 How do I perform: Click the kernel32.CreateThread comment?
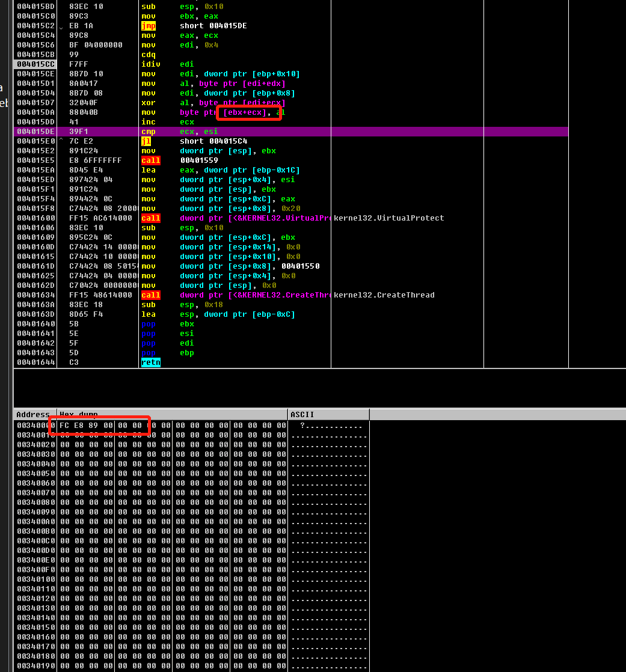coord(384,295)
